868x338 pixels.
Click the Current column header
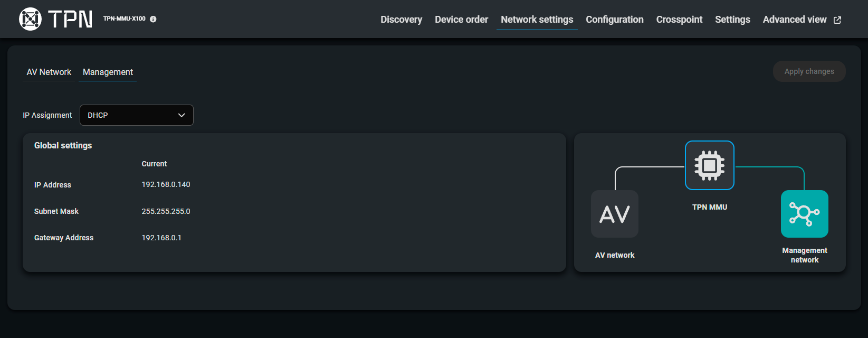(x=154, y=164)
